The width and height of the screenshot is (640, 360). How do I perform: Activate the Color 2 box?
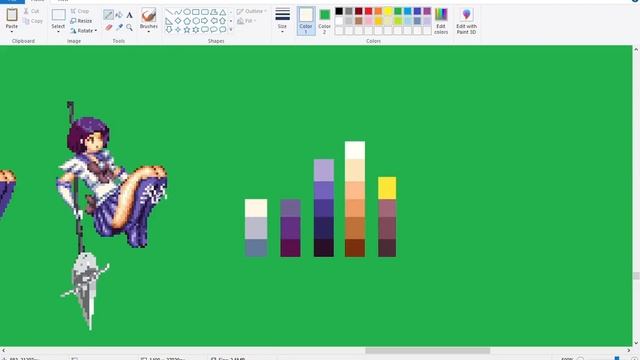324,21
